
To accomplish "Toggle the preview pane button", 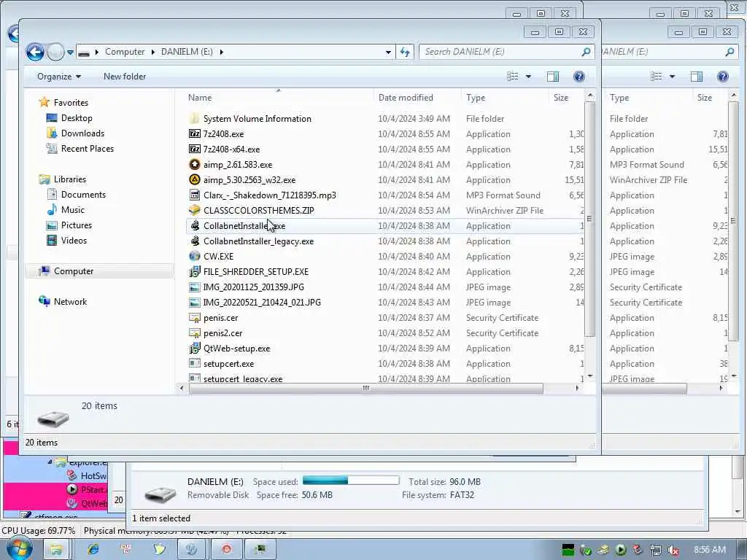I will tap(553, 77).
